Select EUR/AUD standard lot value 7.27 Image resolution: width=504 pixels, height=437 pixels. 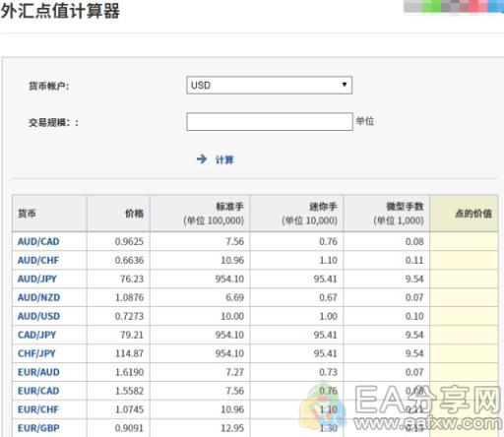[235, 372]
